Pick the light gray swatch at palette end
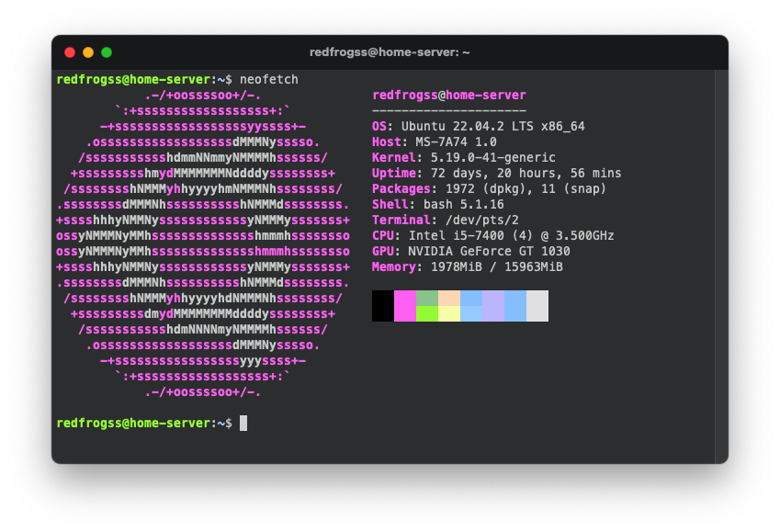780x532 pixels. pyautogui.click(x=537, y=306)
